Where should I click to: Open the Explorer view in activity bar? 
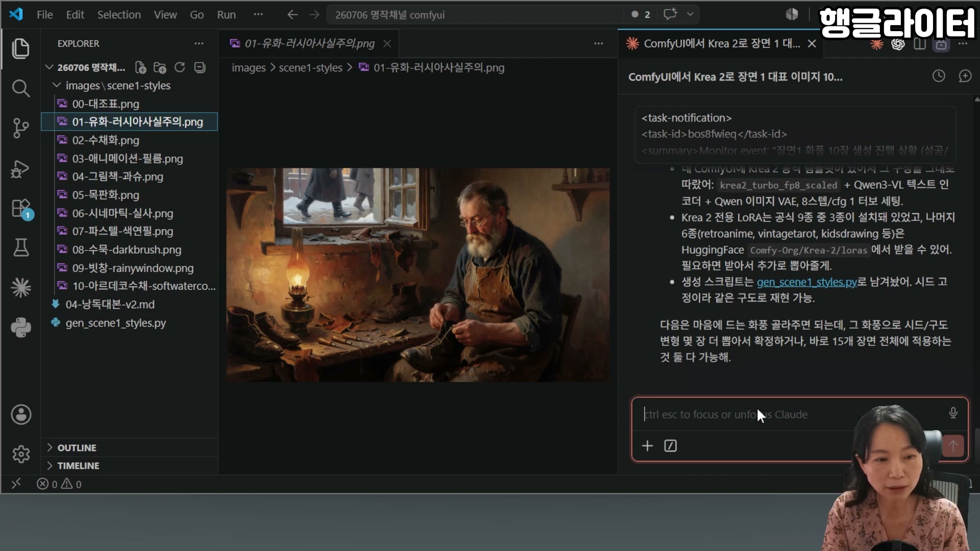coord(20,48)
